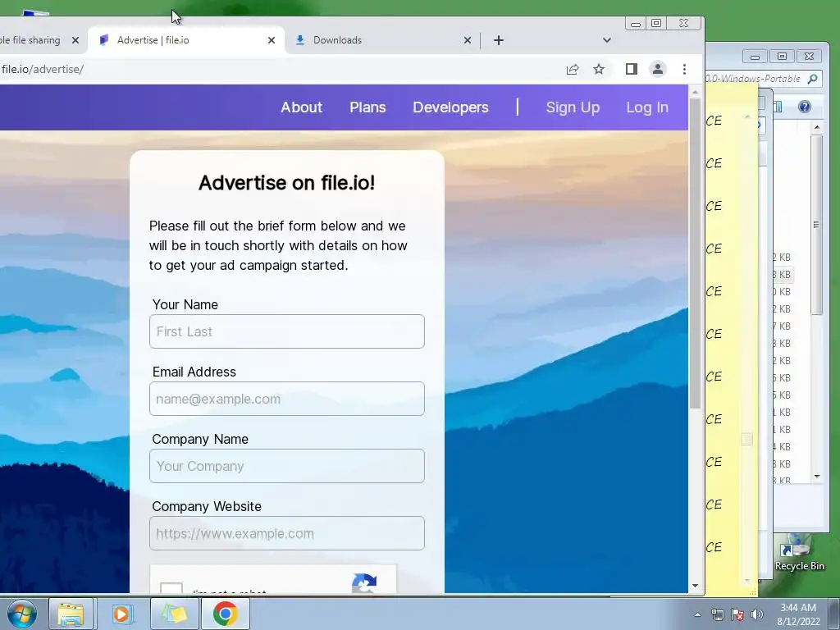
Task: Close the Downloads tab
Action: [x=467, y=40]
